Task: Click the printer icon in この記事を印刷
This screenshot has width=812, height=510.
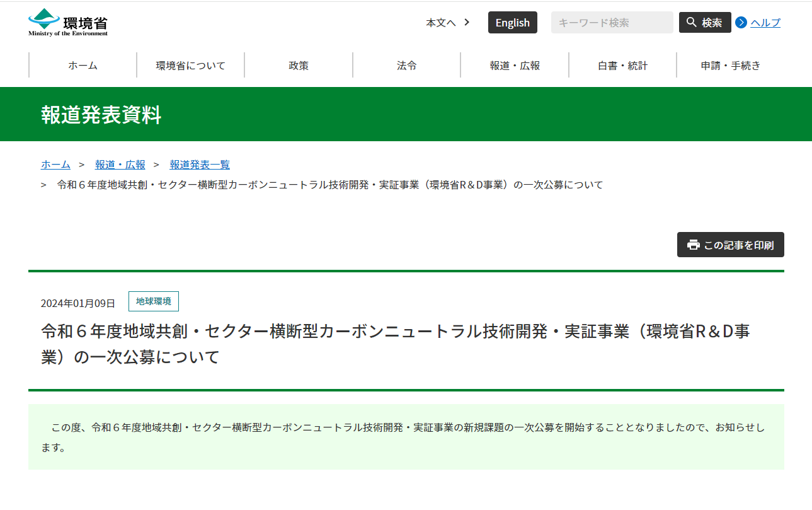Action: coord(692,245)
